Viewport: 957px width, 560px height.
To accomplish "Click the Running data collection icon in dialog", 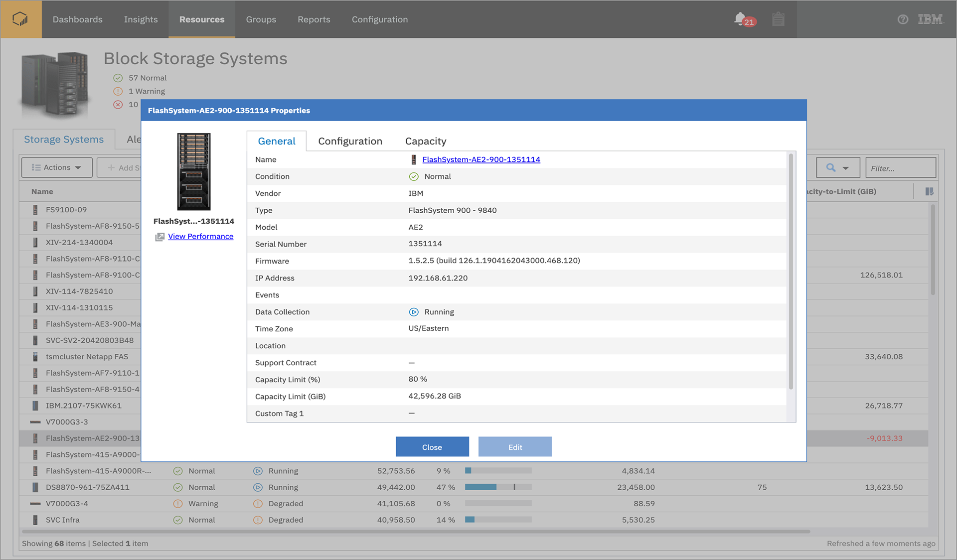I will [414, 312].
